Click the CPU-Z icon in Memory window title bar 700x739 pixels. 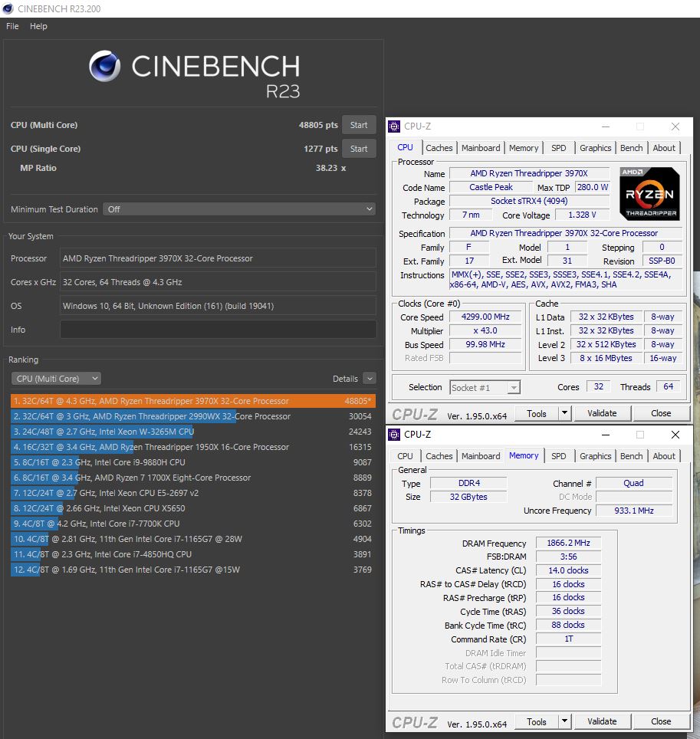tap(394, 435)
